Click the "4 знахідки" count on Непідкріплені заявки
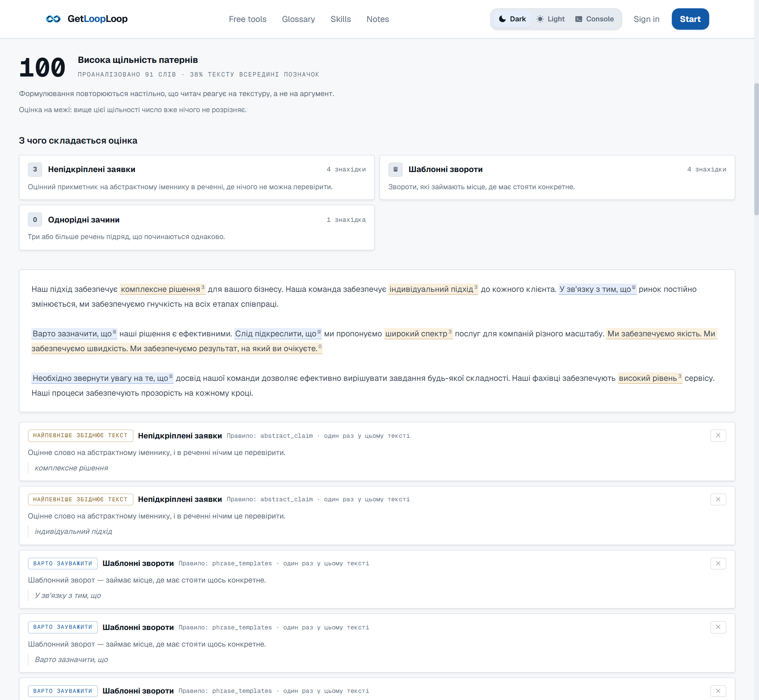Viewport: 759px width, 700px height. (x=346, y=169)
